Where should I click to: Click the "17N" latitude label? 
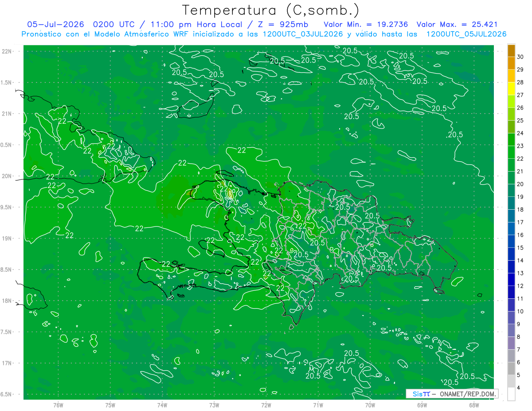[x=8, y=363]
